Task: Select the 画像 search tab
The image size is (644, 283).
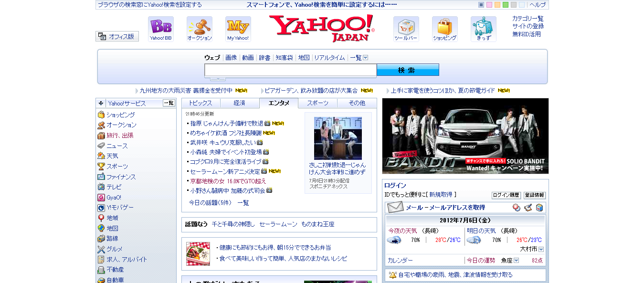Action: pos(231,58)
